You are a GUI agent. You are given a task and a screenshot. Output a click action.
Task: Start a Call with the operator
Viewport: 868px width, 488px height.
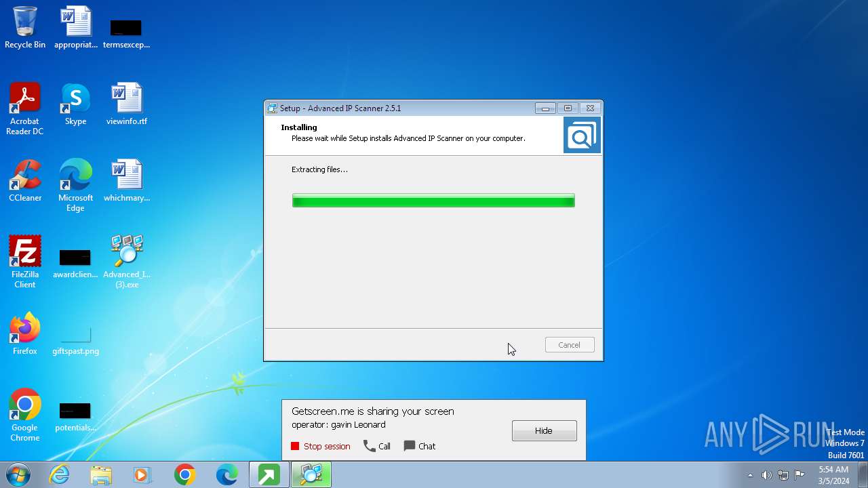tap(377, 446)
